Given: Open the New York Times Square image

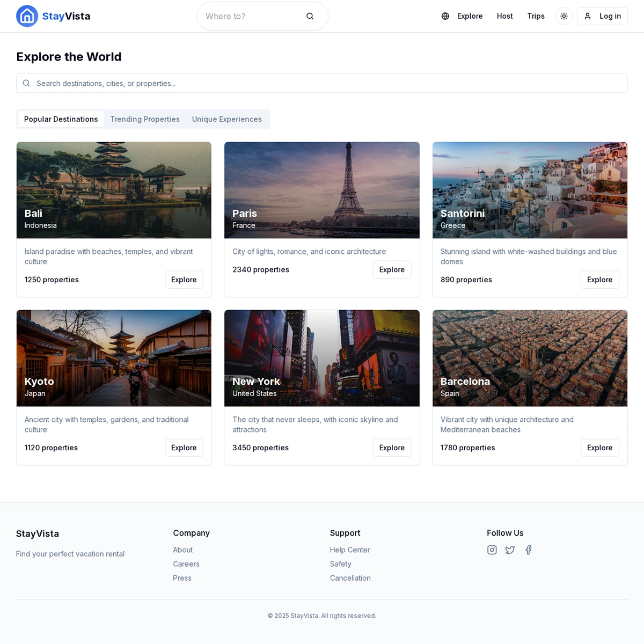Looking at the screenshot, I should tap(322, 358).
